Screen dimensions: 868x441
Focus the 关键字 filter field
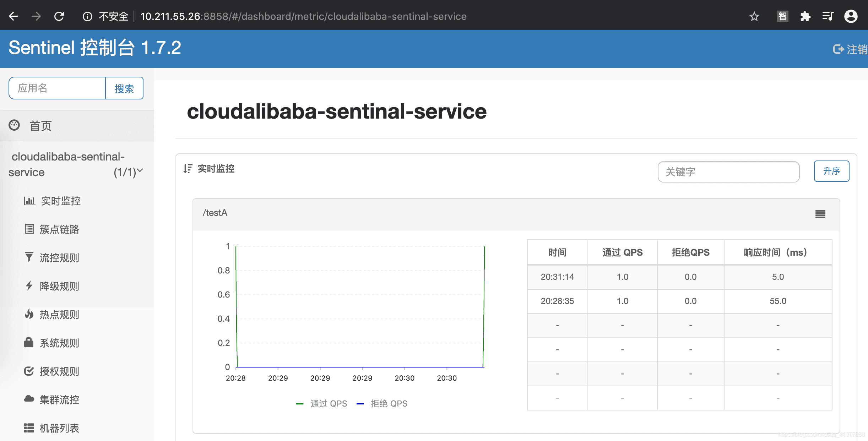(728, 172)
